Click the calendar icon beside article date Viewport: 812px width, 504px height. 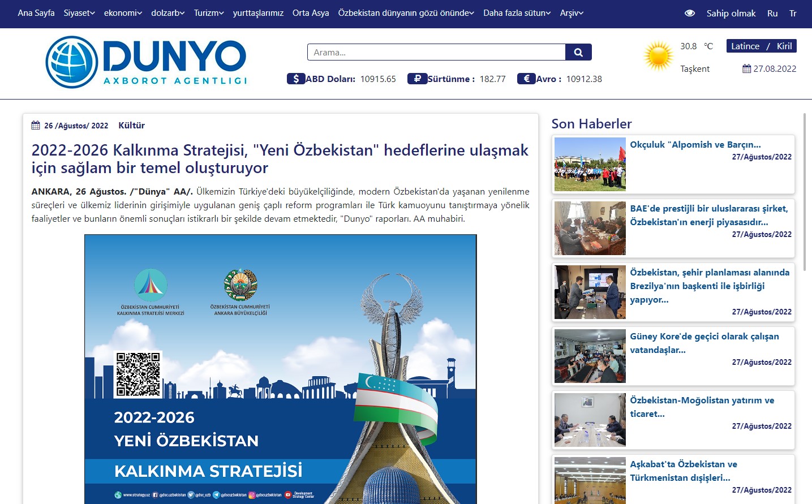coord(36,126)
